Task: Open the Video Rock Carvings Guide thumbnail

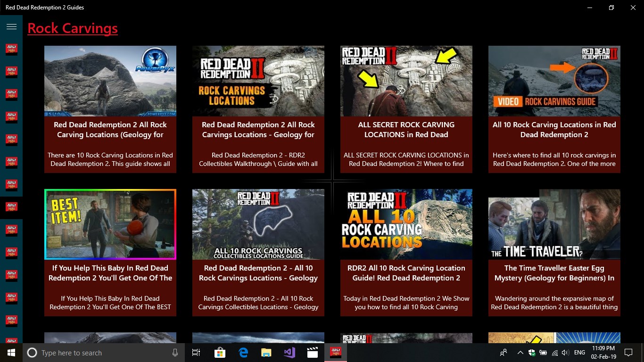Action: point(554,81)
